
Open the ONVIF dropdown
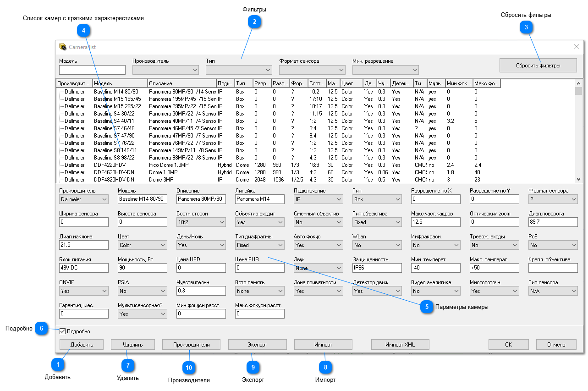[84, 291]
